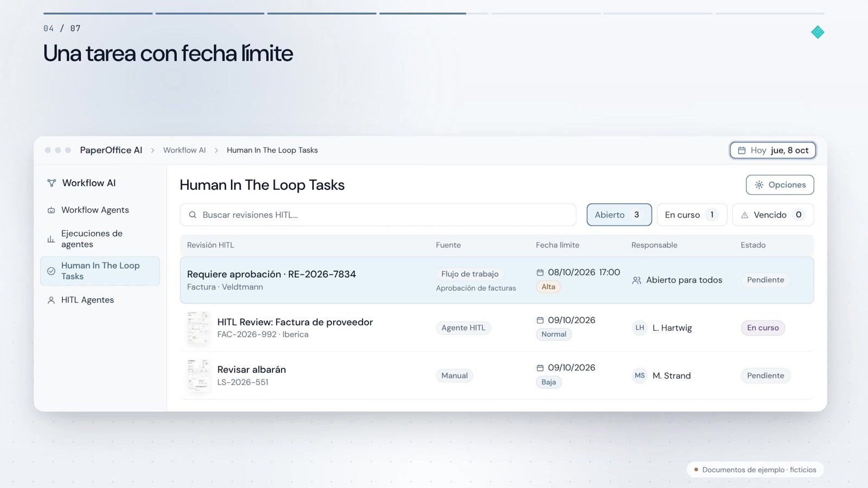Click the Workflow AI breadcrumb link

[x=184, y=151]
